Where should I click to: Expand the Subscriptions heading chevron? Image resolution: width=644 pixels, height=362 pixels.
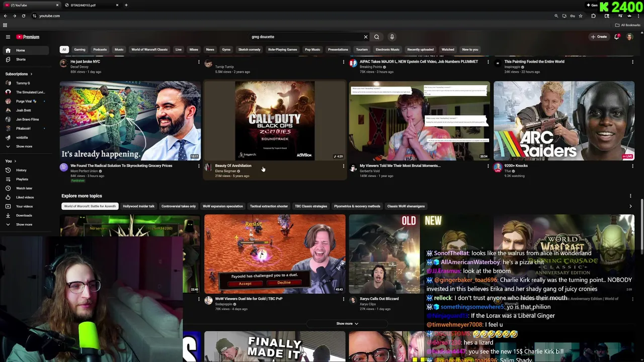tap(31, 74)
